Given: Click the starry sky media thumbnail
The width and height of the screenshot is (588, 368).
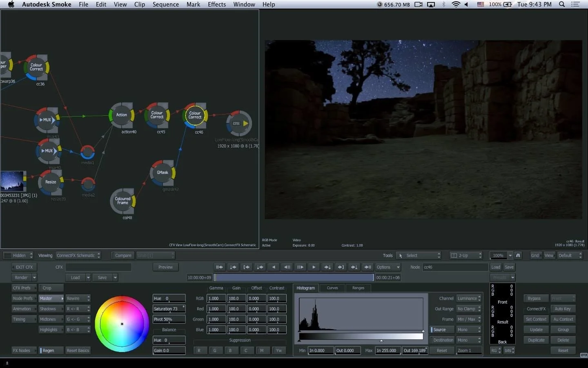Looking at the screenshot, I should [x=12, y=181].
